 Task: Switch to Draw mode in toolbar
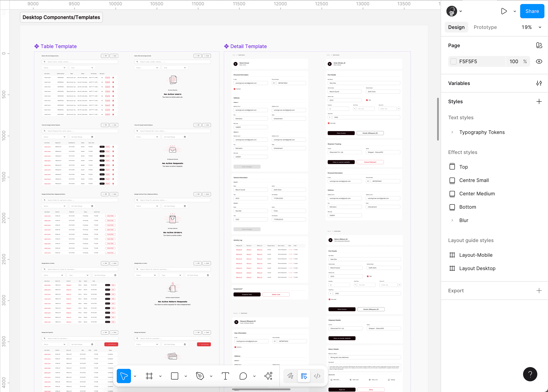click(x=290, y=376)
